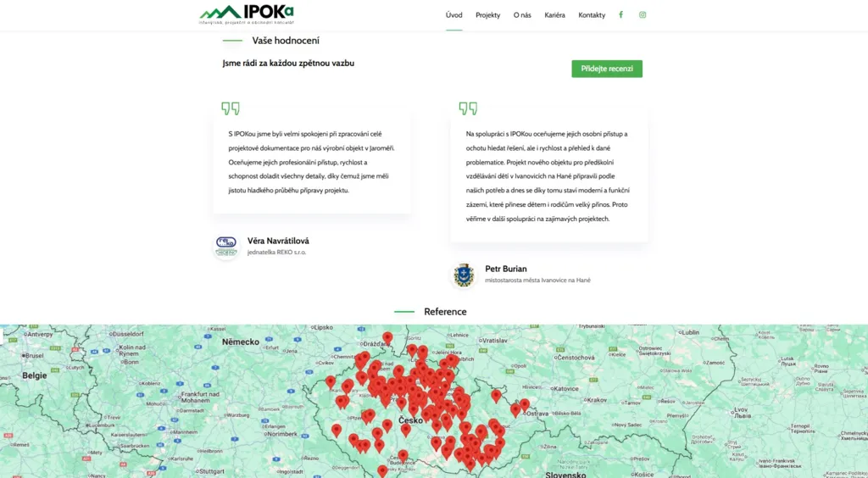Viewport: 868px width, 478px height.
Task: Open the Facebook icon in the header
Action: (x=620, y=15)
